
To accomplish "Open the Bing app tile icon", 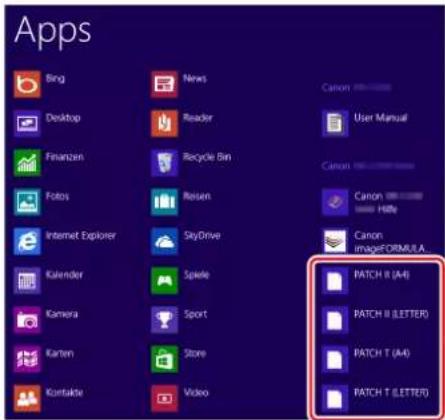I will [x=27, y=84].
